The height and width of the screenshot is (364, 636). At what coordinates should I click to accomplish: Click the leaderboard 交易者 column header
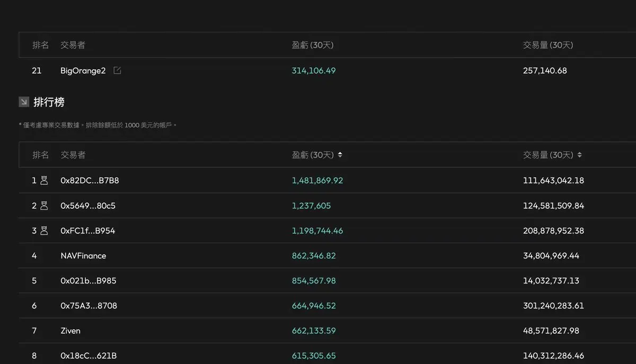pos(73,155)
